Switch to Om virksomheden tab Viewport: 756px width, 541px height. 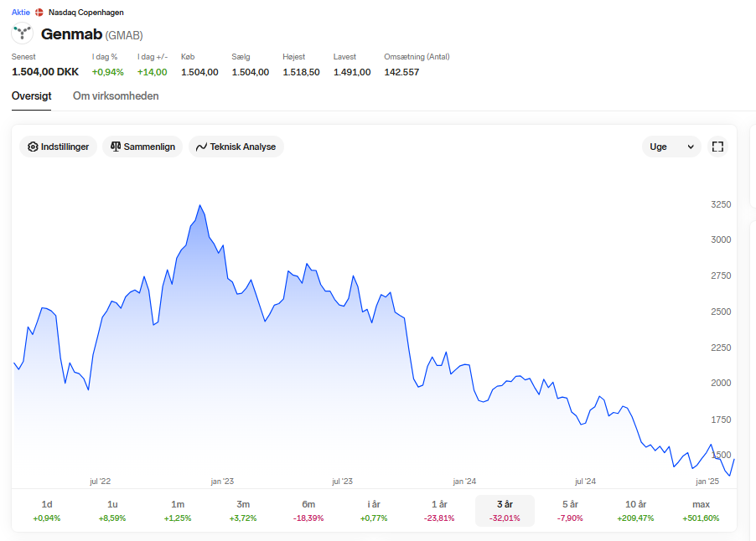[x=116, y=95]
